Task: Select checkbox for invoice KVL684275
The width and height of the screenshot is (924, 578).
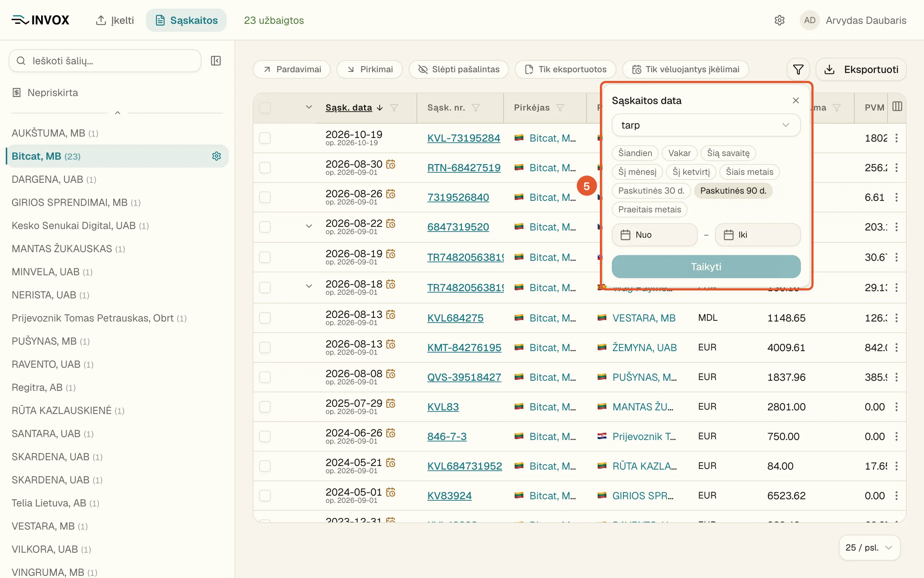Action: [265, 318]
